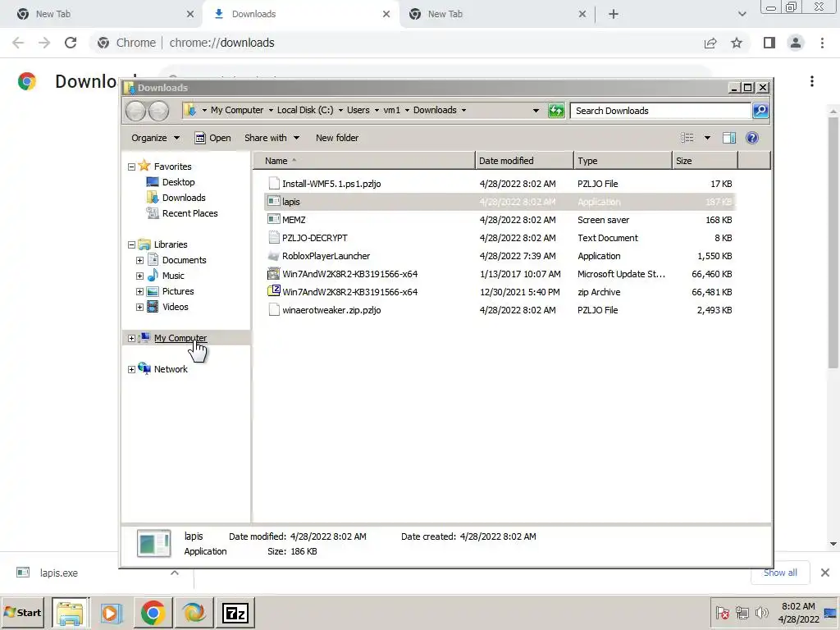Click Action Center flag tray icon

point(722,613)
